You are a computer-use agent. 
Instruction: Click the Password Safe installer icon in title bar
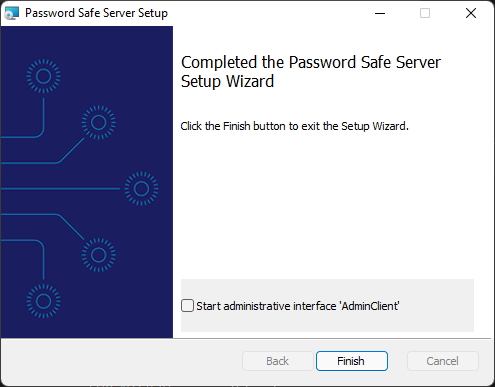12,13
